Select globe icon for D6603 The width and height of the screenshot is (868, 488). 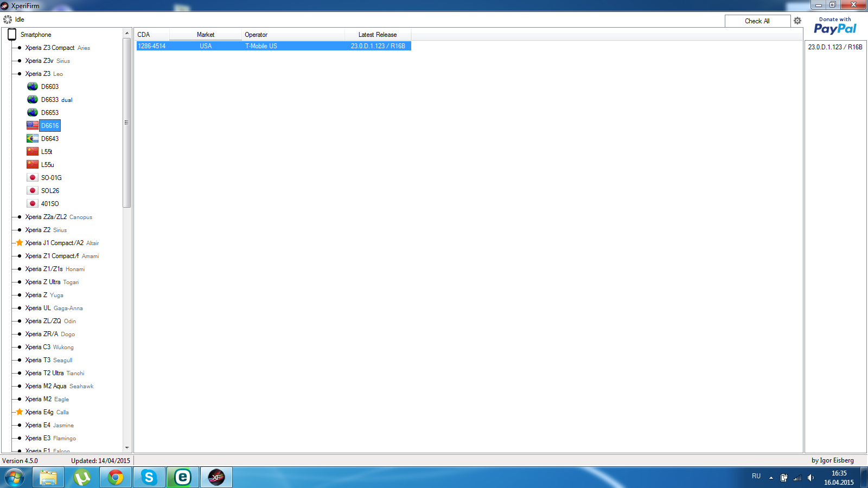coord(33,87)
